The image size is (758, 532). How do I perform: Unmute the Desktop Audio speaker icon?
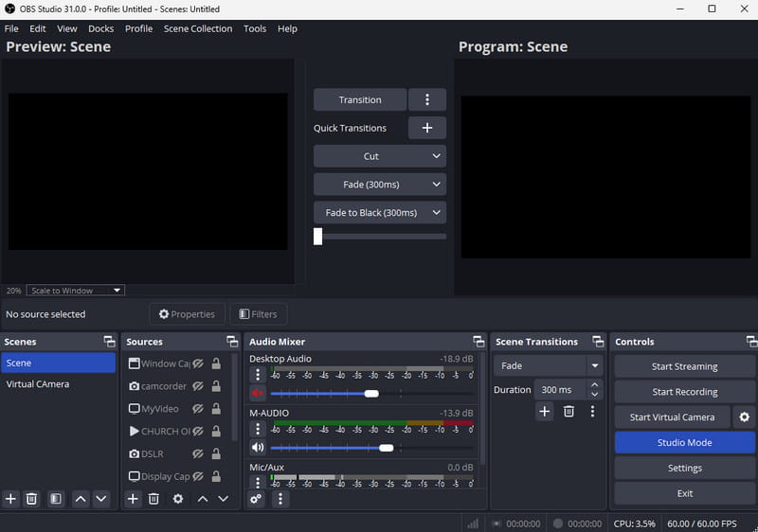tap(257, 393)
